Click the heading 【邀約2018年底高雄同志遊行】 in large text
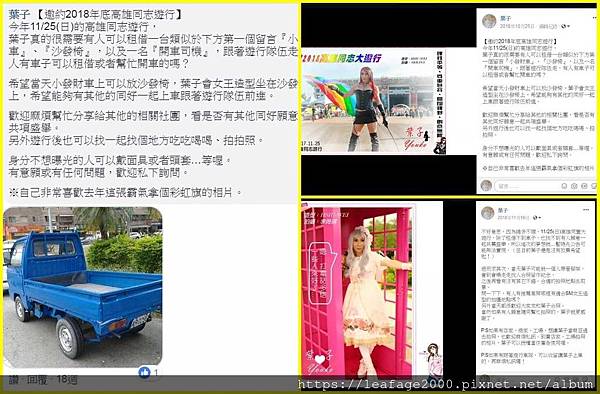600x394 pixels. [x=110, y=15]
